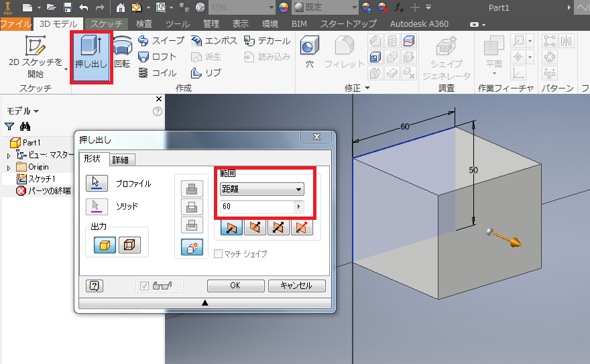Click the Solid (ソリッド) selector button
This screenshot has height=364, width=590.
97,206
